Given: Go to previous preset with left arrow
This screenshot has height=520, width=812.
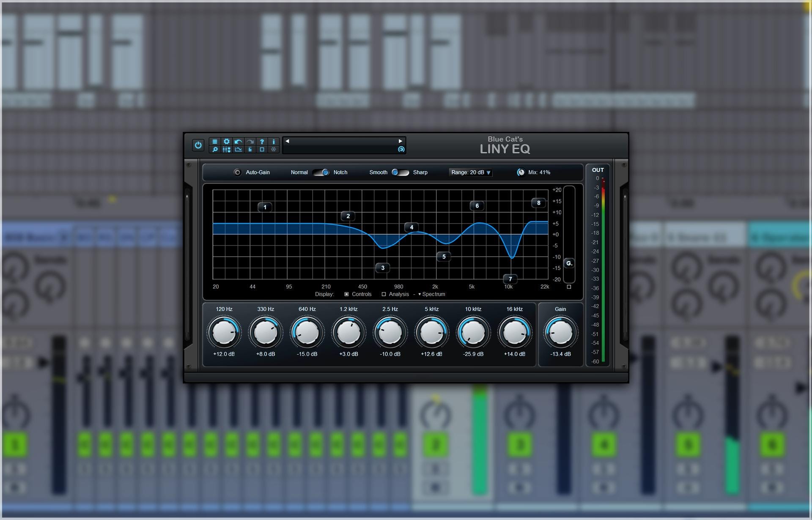Looking at the screenshot, I should pos(287,141).
